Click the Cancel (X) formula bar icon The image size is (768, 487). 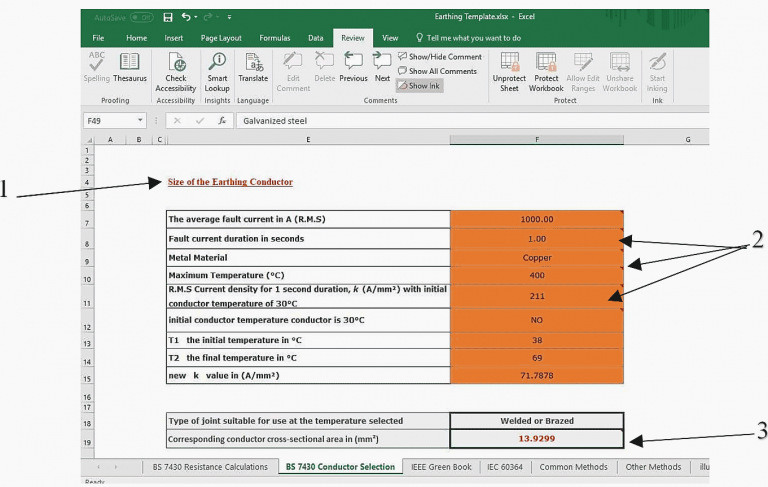pos(177,121)
